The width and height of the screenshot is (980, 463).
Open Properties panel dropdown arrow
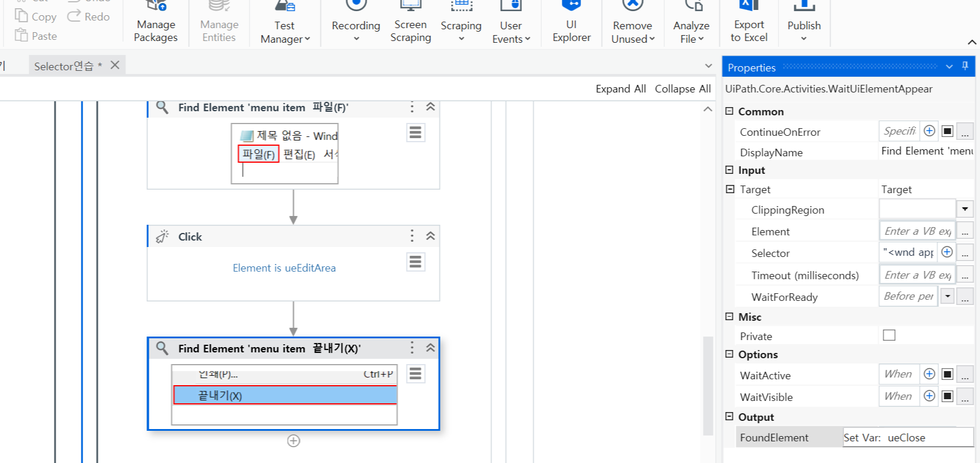click(x=949, y=67)
